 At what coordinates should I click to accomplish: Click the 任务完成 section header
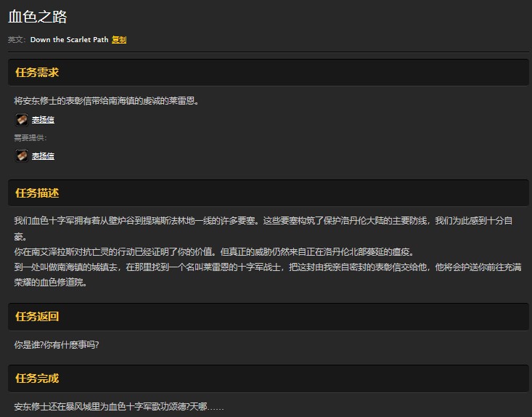37,378
